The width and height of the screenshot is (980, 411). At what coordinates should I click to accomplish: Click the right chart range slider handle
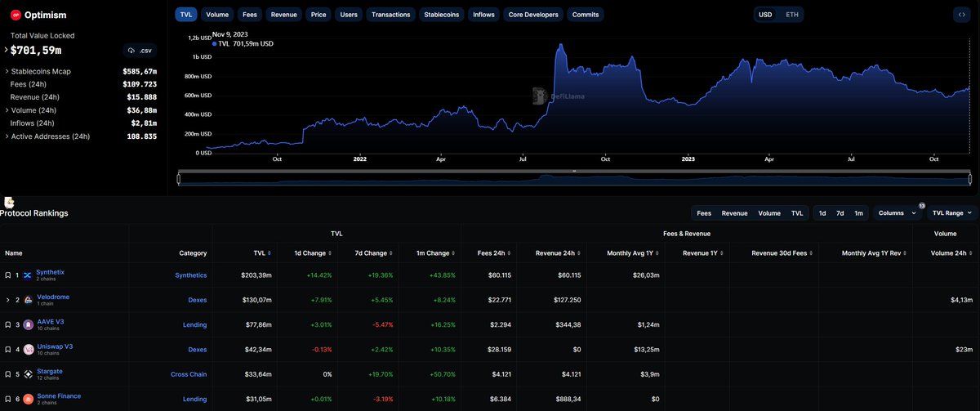click(969, 177)
